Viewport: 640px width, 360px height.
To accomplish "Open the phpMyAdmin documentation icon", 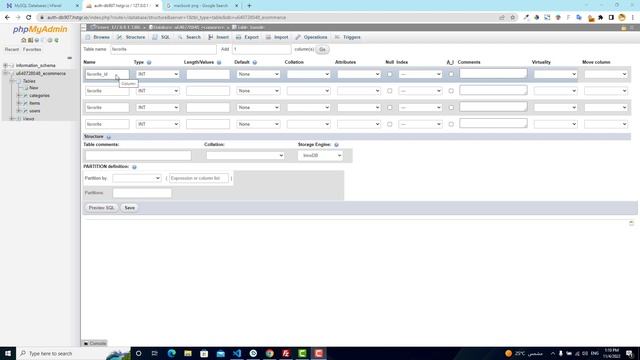I will 37,40.
